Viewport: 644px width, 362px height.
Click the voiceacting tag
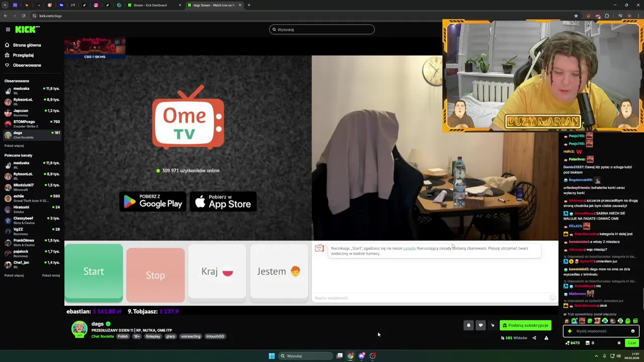(x=191, y=336)
